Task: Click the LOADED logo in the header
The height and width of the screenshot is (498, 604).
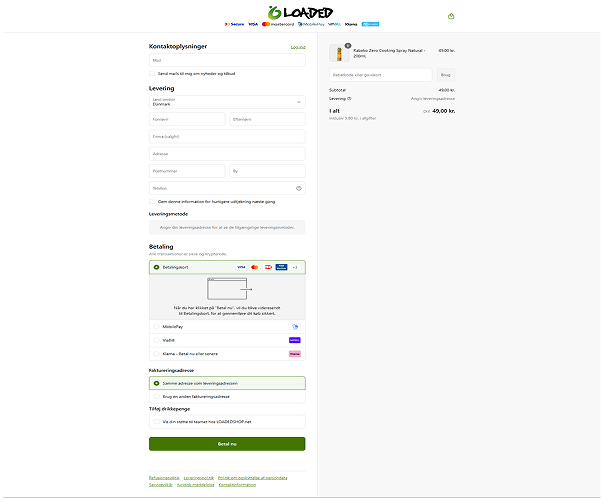Action: pyautogui.click(x=302, y=12)
